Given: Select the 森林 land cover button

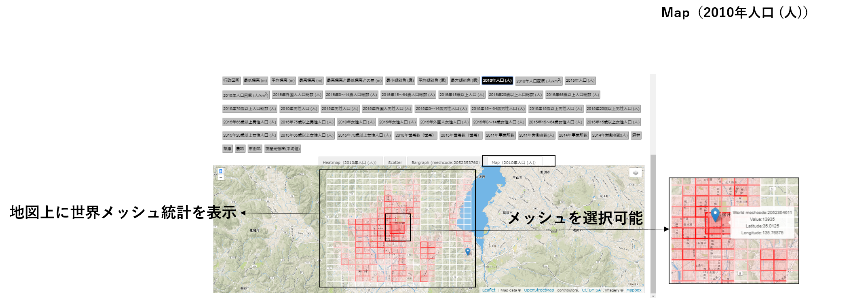Looking at the screenshot, I should [636, 135].
